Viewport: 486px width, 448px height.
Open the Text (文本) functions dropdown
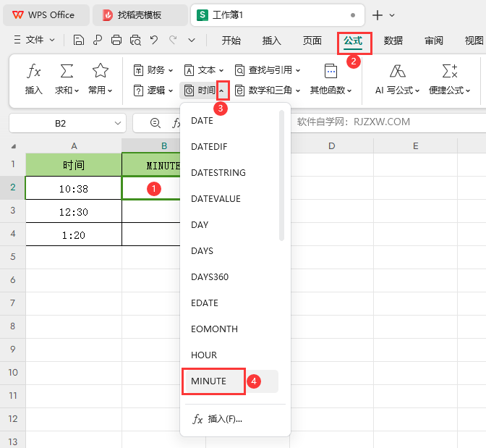coord(204,70)
